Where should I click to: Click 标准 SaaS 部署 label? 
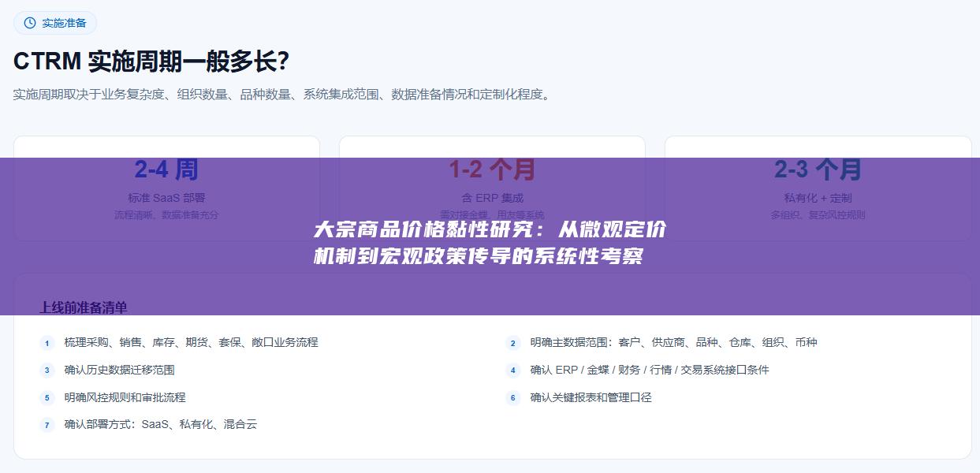(x=166, y=198)
